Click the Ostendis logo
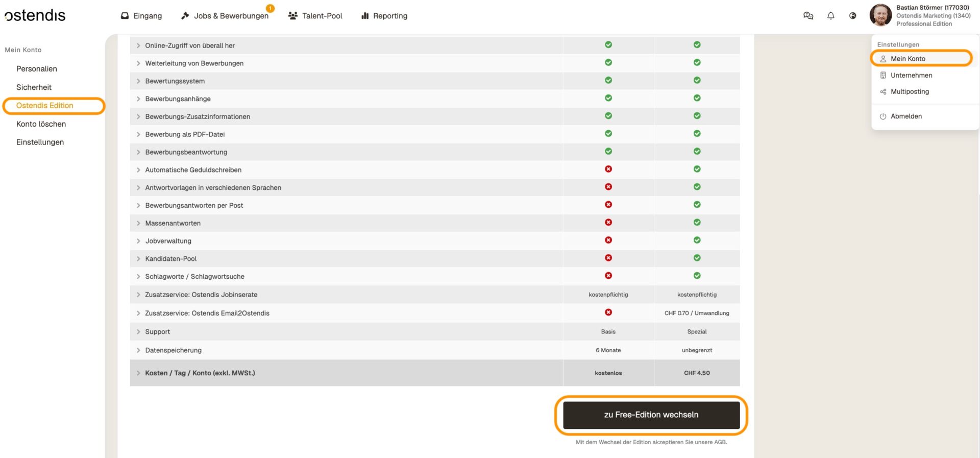 click(35, 15)
